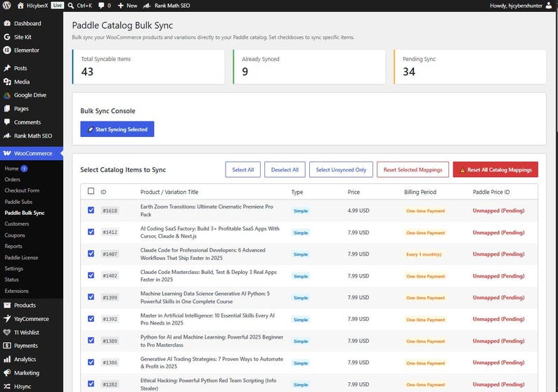Open the Paddle License submenu item
Screen dimensions: 558x392
(x=21, y=258)
